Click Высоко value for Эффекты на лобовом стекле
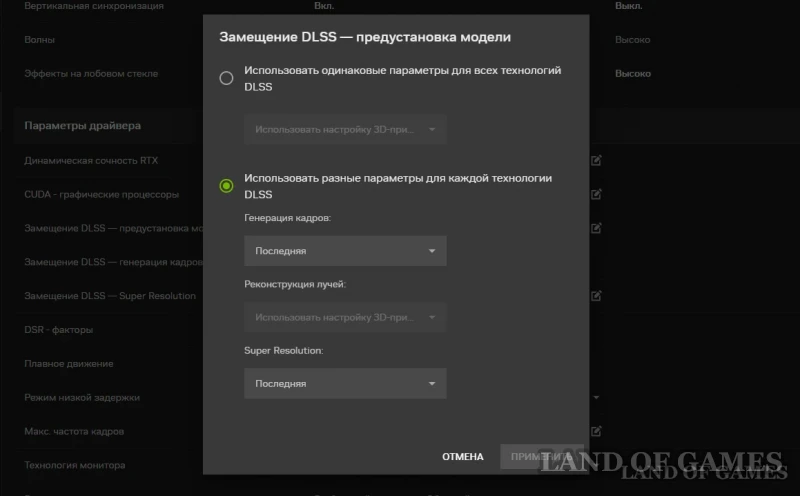 (632, 74)
